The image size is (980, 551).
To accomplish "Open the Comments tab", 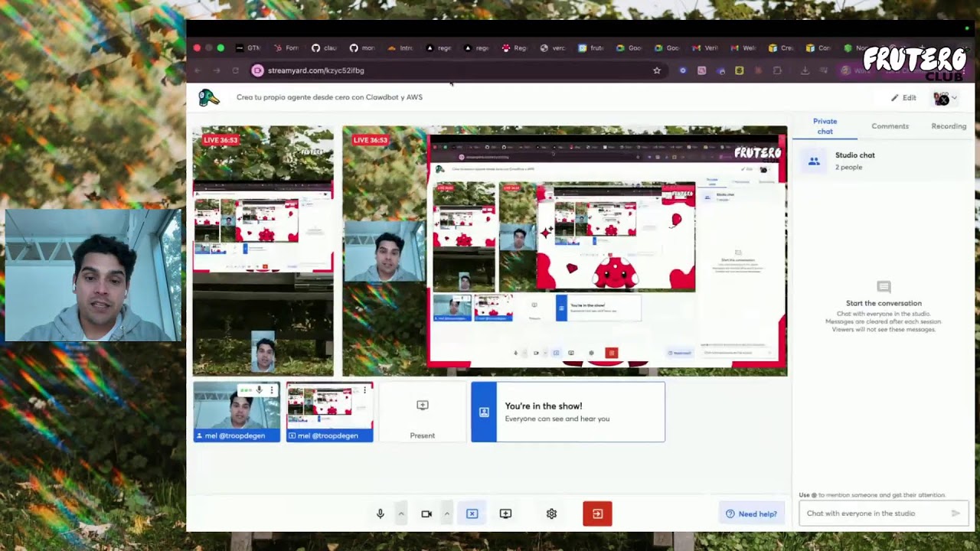I will point(890,126).
